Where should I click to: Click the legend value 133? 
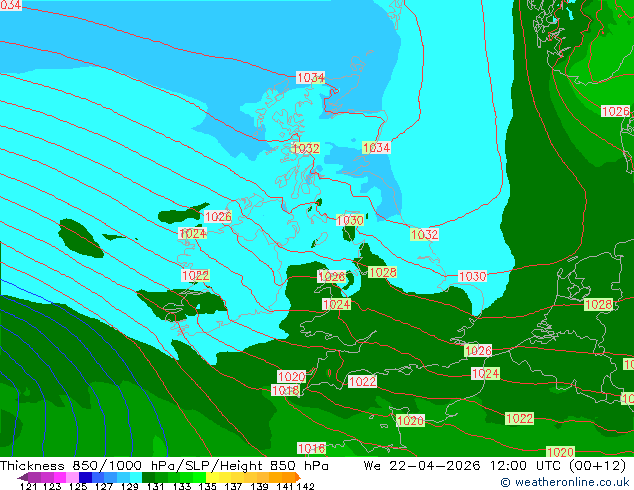[x=182, y=486]
